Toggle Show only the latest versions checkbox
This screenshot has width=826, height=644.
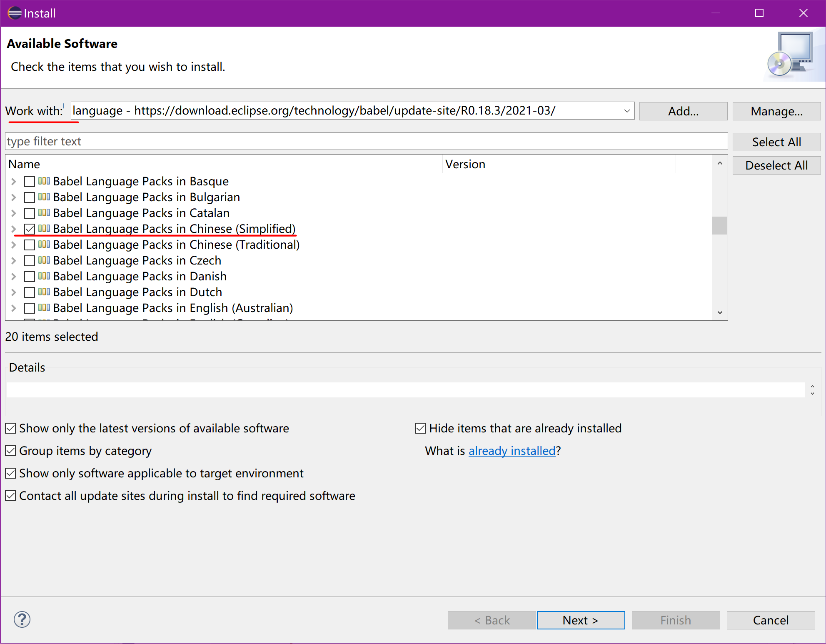click(10, 428)
